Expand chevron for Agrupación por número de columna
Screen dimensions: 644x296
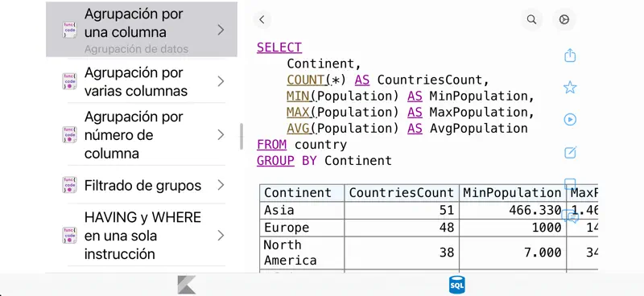click(x=221, y=134)
